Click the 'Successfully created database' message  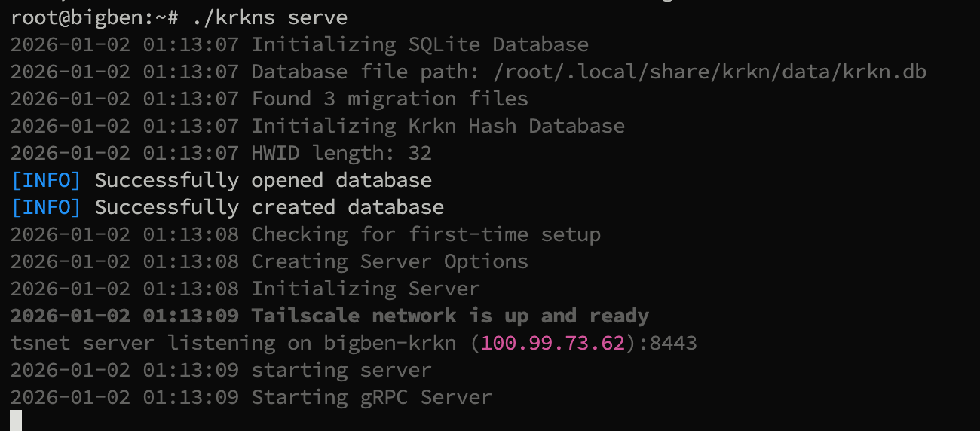269,207
